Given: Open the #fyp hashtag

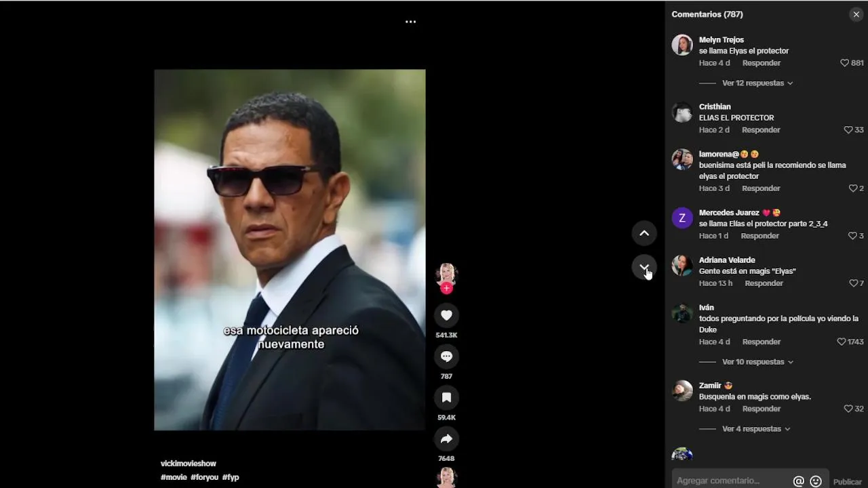Looking at the screenshot, I should (x=231, y=477).
